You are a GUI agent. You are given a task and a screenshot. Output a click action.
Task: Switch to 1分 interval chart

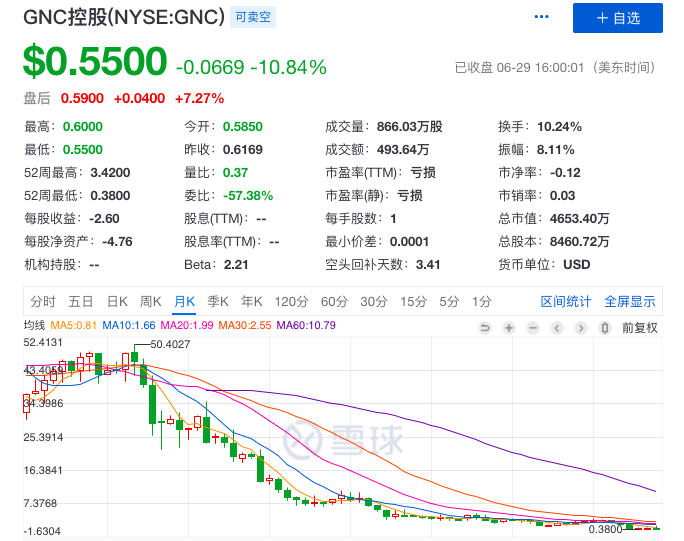[x=482, y=301]
